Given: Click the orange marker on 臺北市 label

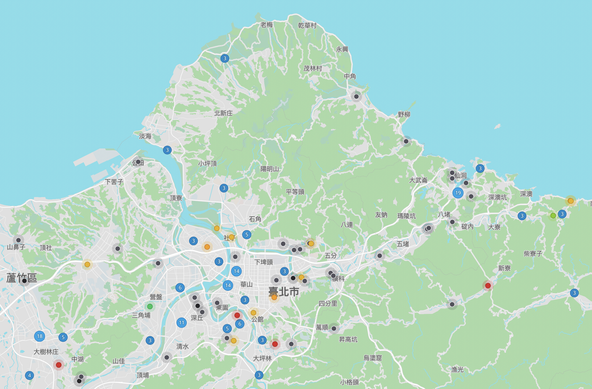Looking at the screenshot, I should (274, 298).
